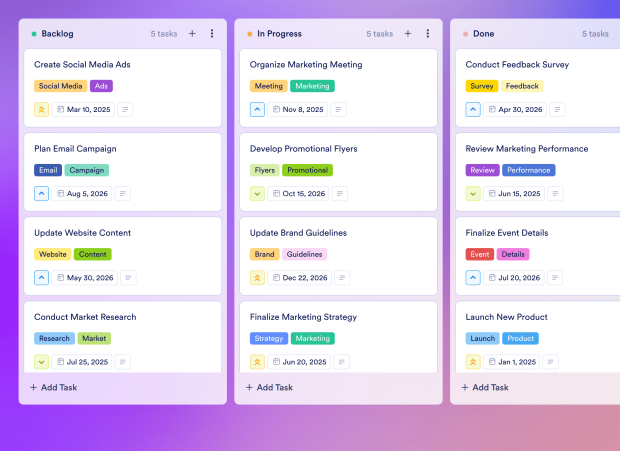
Task: Click the Backlog column title
Action: point(57,34)
